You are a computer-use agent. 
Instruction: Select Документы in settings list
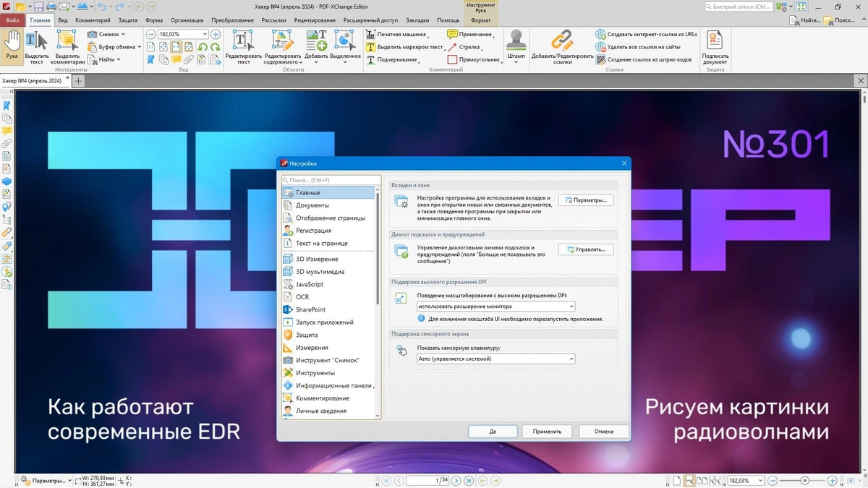(x=328, y=205)
